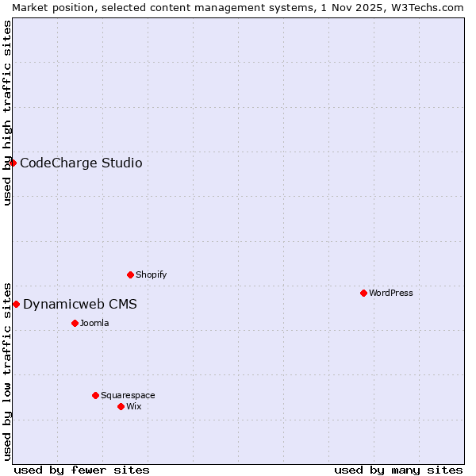The image size is (476, 476).
Task: Click the 'used by low traffic sites' axis label
Action: 7,370
